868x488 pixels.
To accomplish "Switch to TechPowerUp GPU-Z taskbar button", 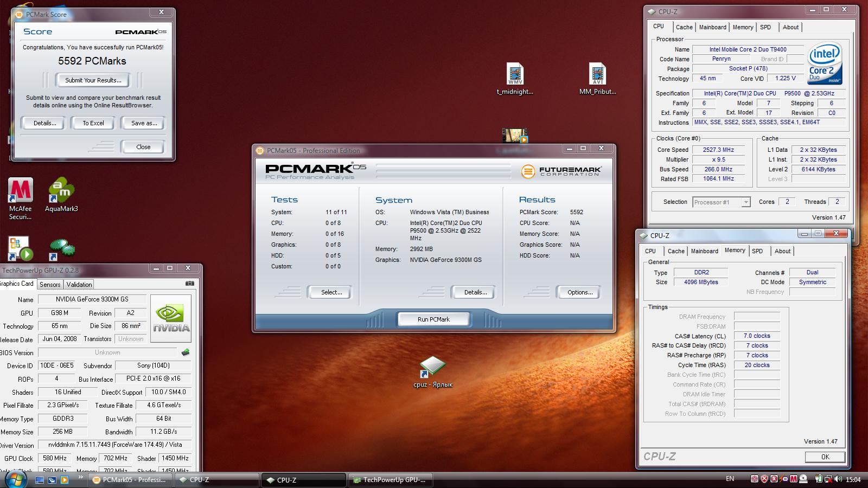I will 391,480.
